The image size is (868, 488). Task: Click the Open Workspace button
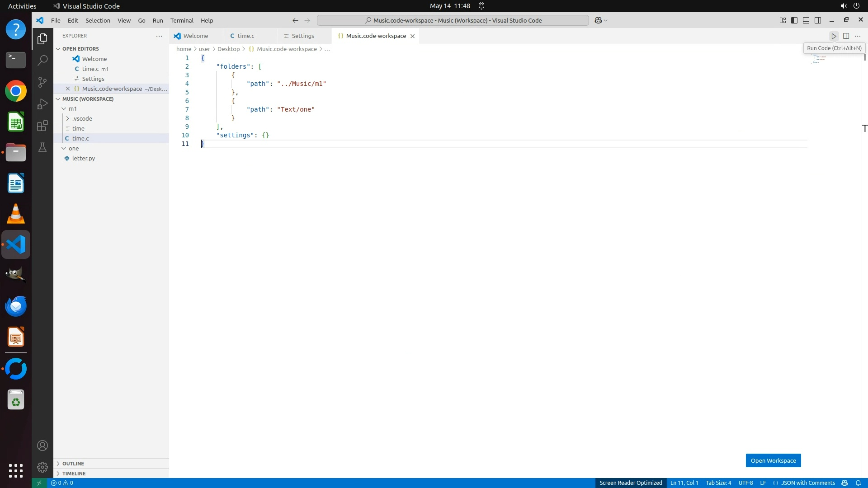773,460
